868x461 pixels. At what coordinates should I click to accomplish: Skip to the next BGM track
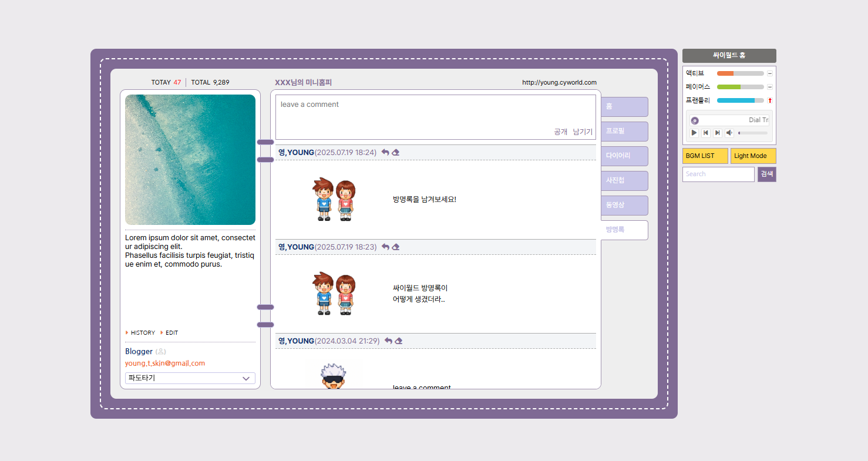coord(718,133)
